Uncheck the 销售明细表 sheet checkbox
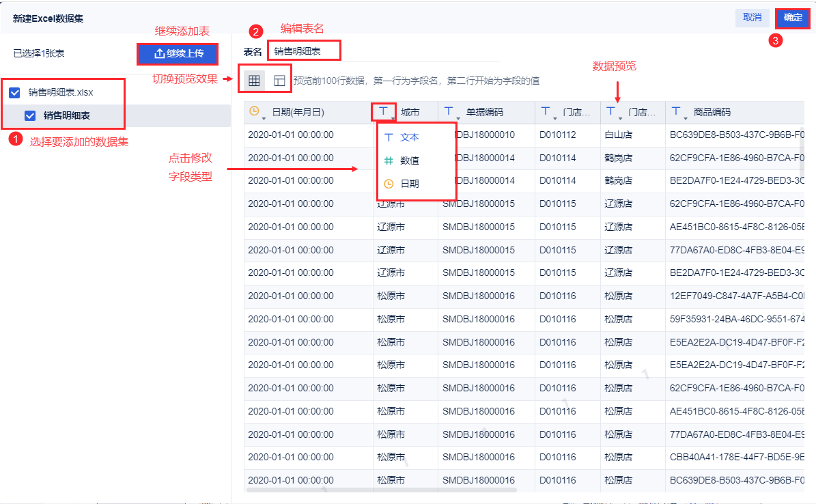816x504 pixels. click(x=30, y=115)
